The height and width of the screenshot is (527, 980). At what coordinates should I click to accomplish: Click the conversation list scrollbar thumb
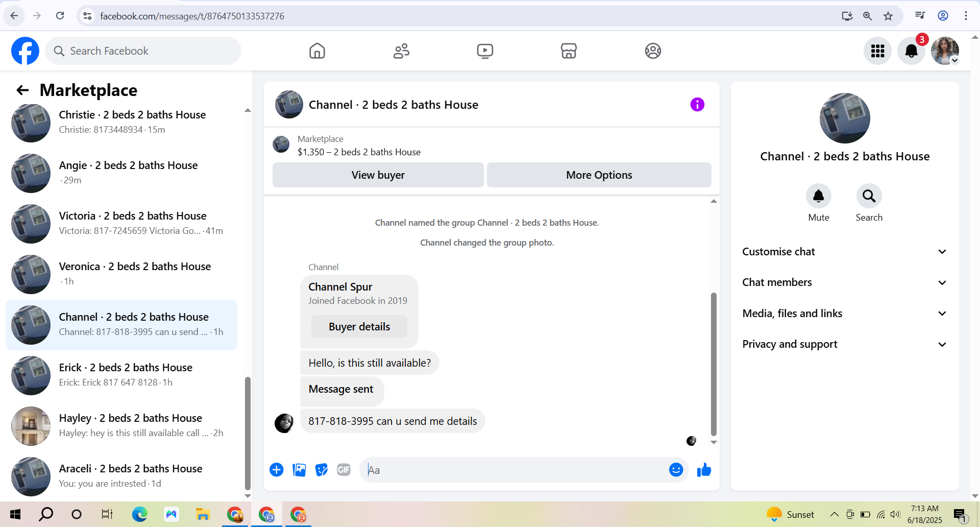click(x=248, y=433)
